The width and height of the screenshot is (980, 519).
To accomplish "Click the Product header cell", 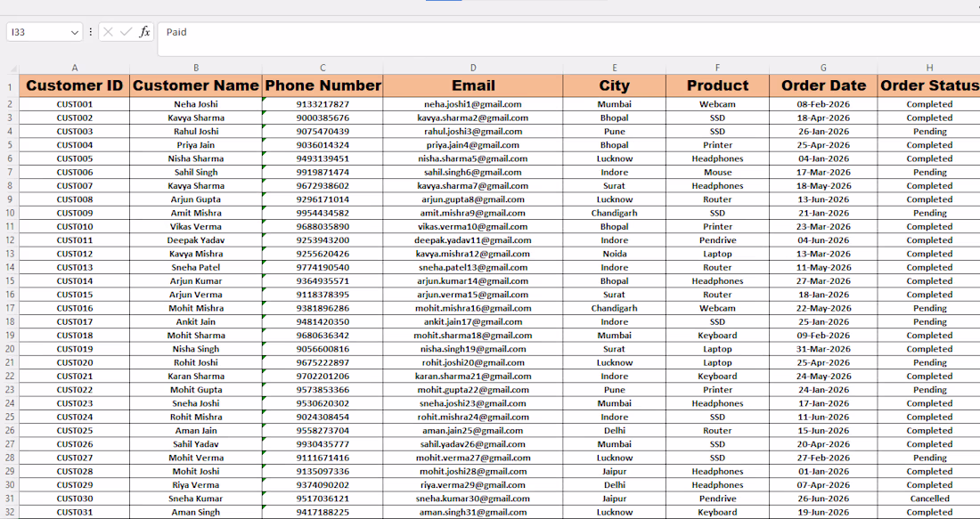I will [x=717, y=85].
